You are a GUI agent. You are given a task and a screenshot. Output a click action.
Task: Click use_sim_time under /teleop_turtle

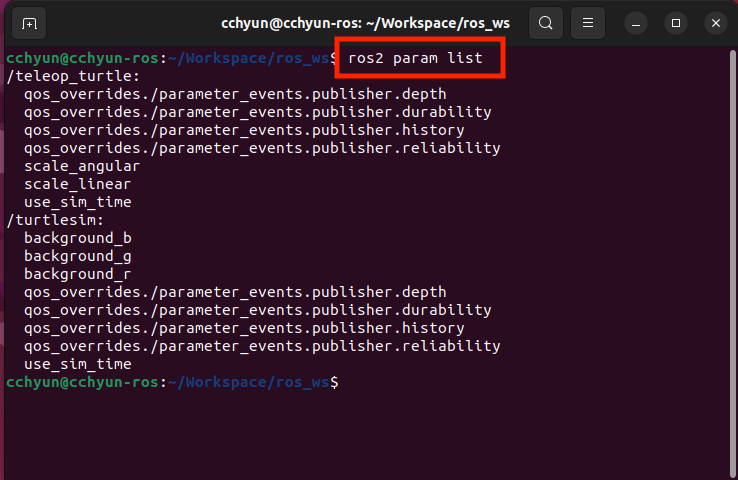[x=78, y=202]
